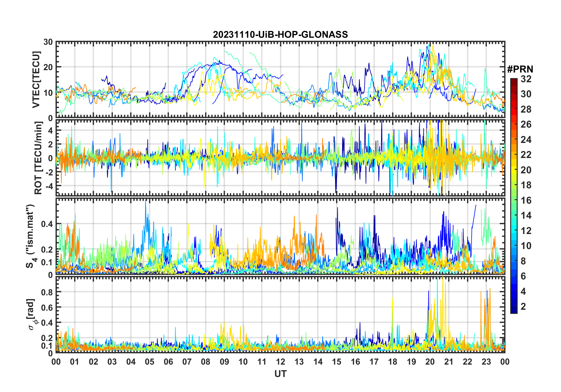Click VTEC panel y-tick label 20
The height and width of the screenshot is (392, 561).
click(48, 67)
